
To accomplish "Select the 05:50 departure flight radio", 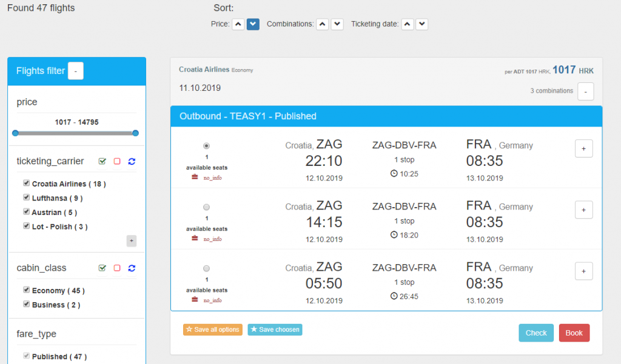I will click(x=206, y=268).
